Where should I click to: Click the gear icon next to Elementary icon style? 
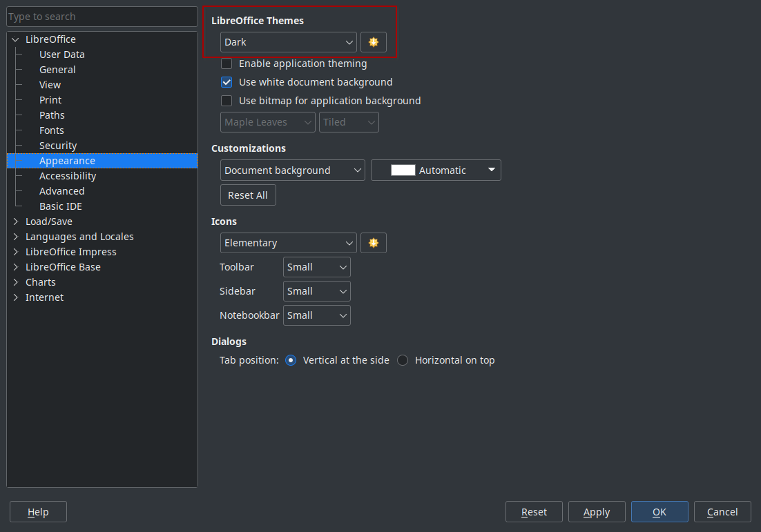[374, 243]
